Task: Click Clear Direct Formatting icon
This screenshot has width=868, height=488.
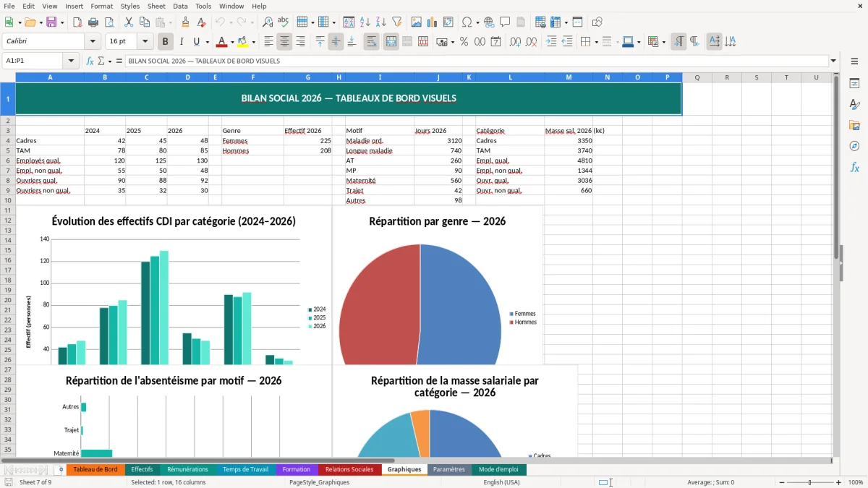Action: (x=200, y=22)
